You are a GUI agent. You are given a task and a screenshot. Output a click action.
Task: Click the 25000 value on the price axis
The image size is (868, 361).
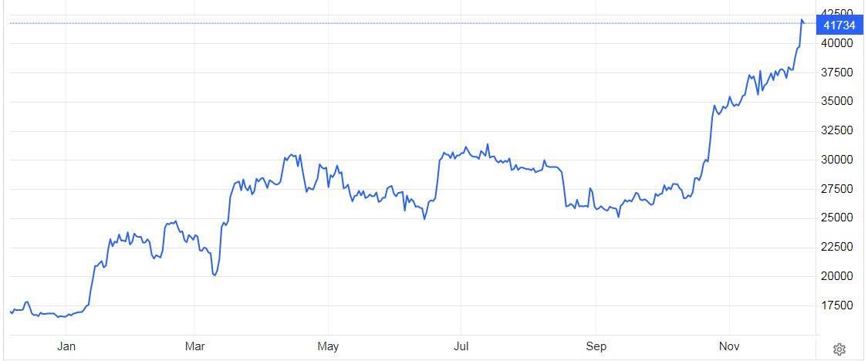837,218
